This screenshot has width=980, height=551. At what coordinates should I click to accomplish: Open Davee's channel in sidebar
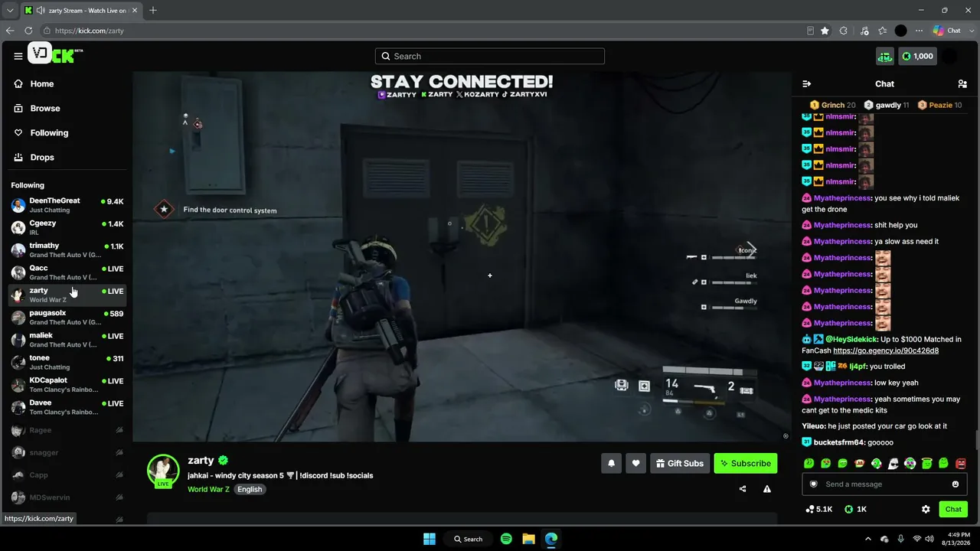click(x=67, y=407)
